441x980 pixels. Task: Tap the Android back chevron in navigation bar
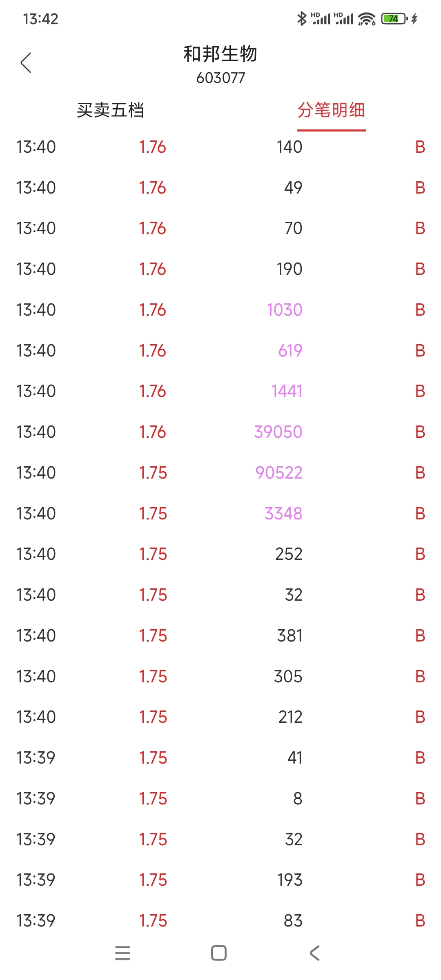[x=314, y=953]
